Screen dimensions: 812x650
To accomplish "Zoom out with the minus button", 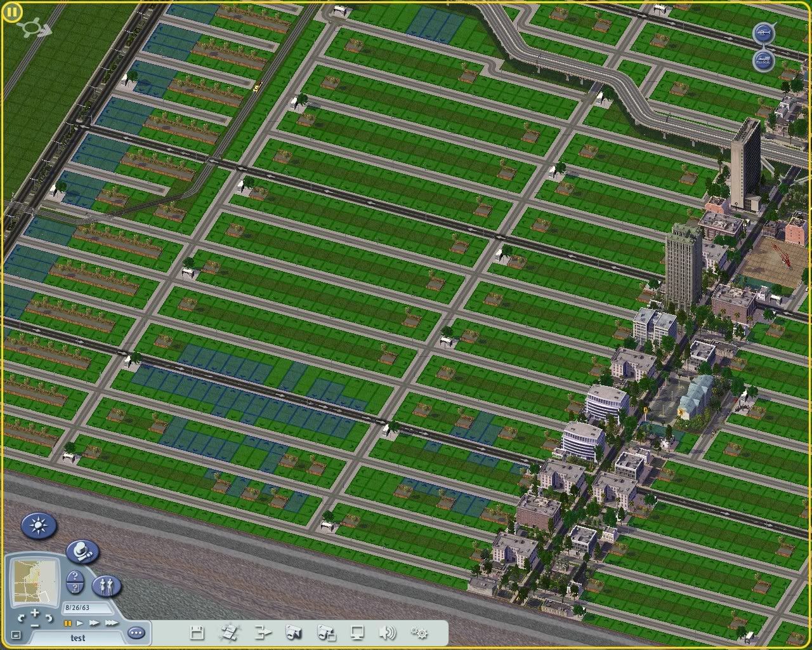I will pos(35,626).
